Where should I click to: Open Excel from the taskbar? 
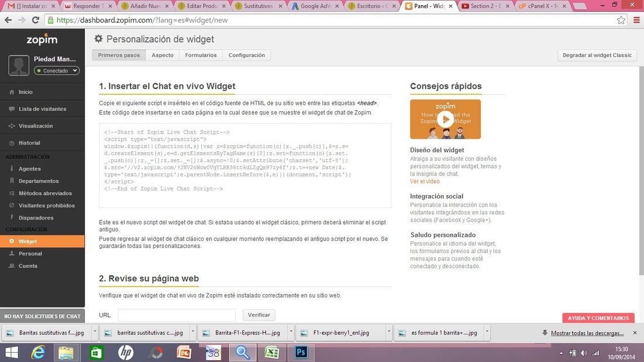coord(272,353)
